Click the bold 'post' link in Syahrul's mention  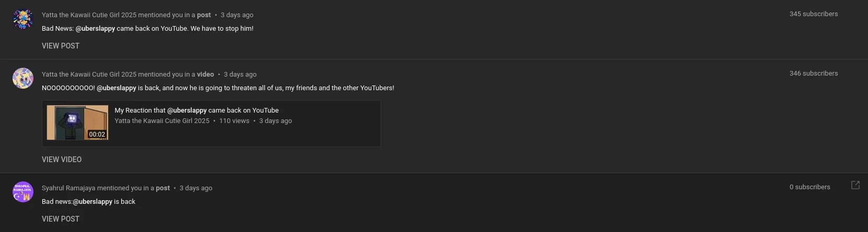pos(162,188)
